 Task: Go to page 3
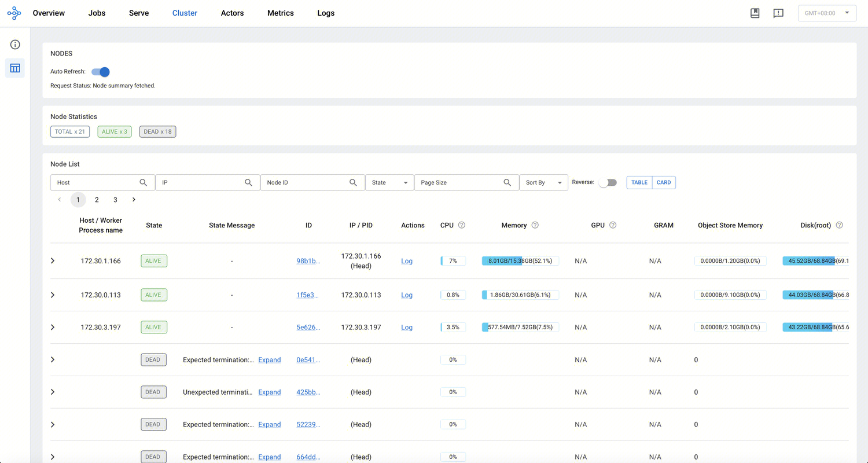point(115,200)
